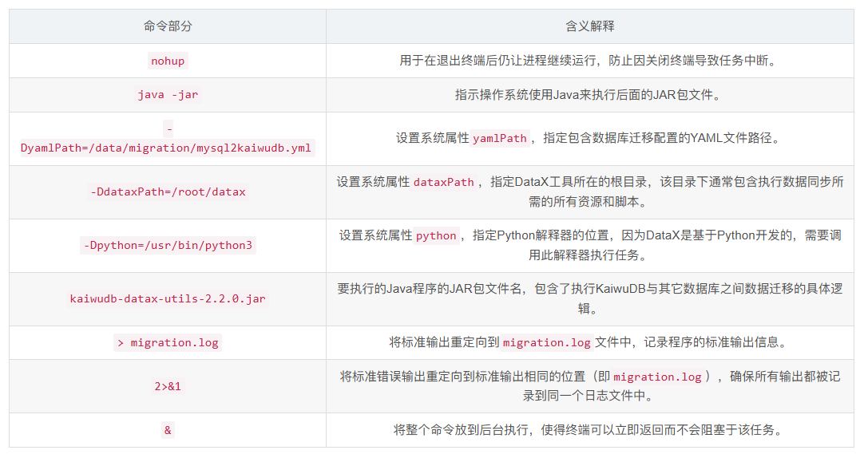Click the inline python code in description
Screen dimensions: 868x454
(x=436, y=235)
